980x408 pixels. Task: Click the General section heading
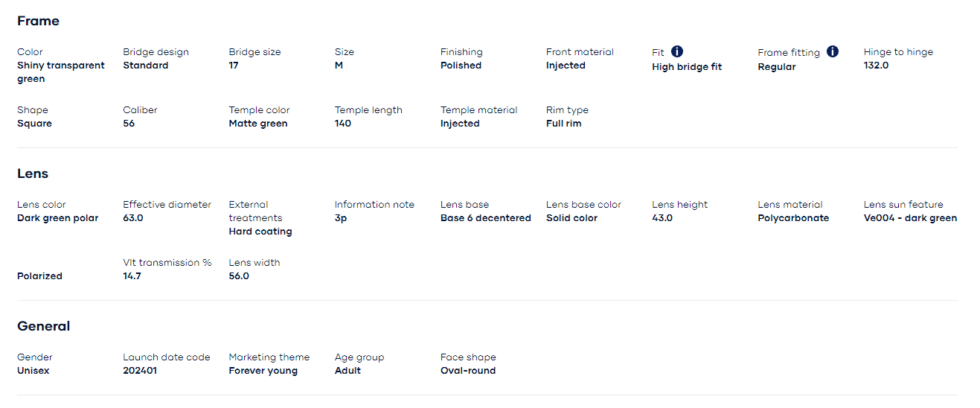(x=43, y=326)
